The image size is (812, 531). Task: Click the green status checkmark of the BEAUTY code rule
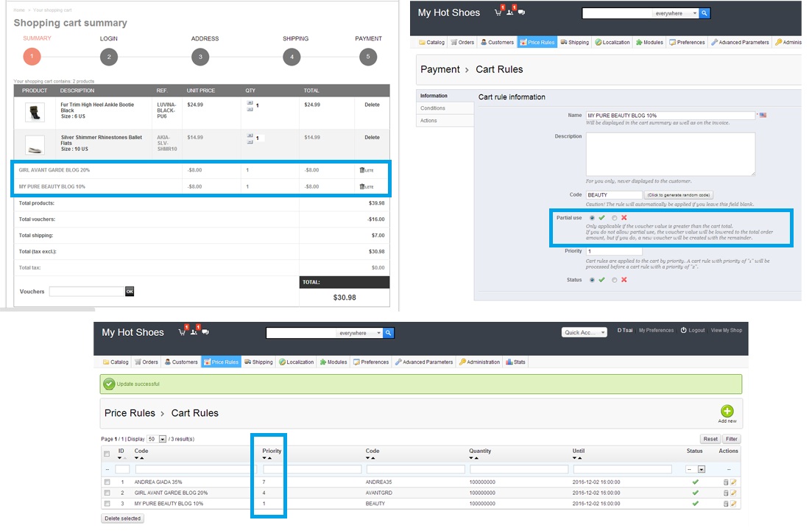click(696, 504)
